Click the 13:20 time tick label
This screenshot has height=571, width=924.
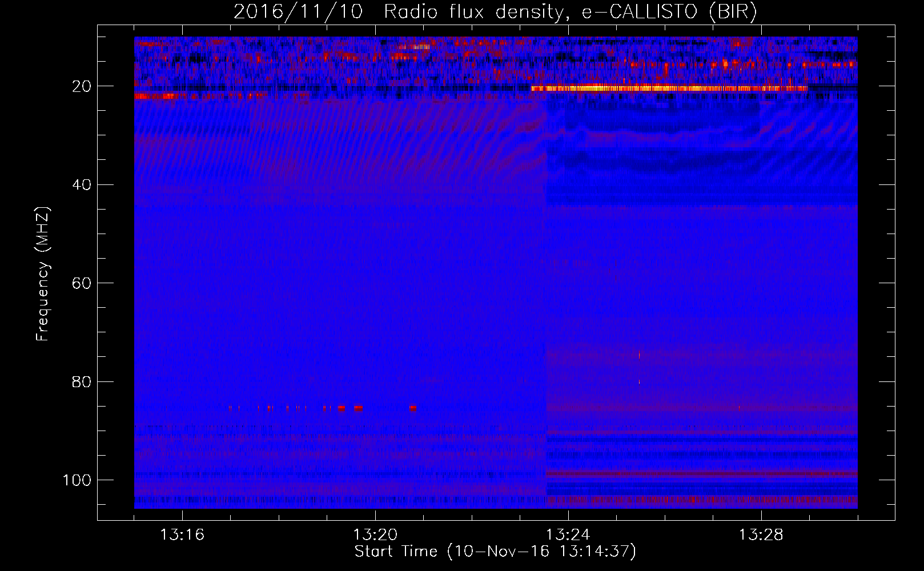[375, 535]
